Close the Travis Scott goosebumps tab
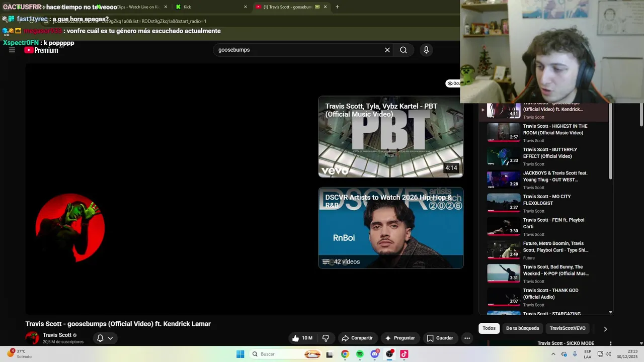 [325, 7]
